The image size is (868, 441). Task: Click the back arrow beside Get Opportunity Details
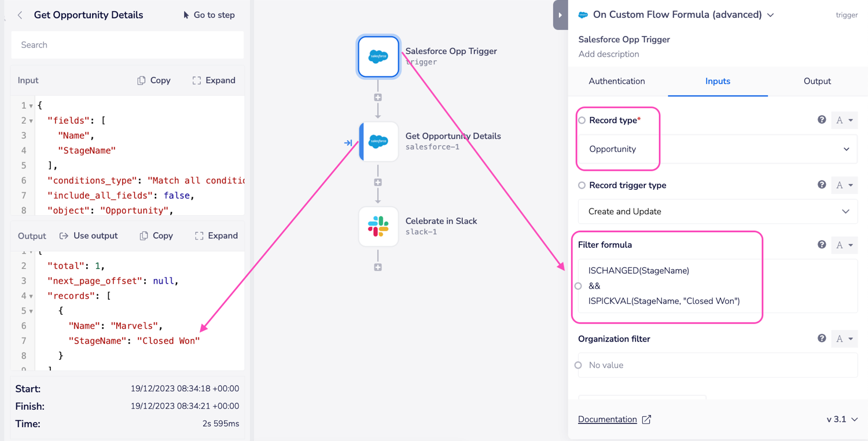pos(20,14)
